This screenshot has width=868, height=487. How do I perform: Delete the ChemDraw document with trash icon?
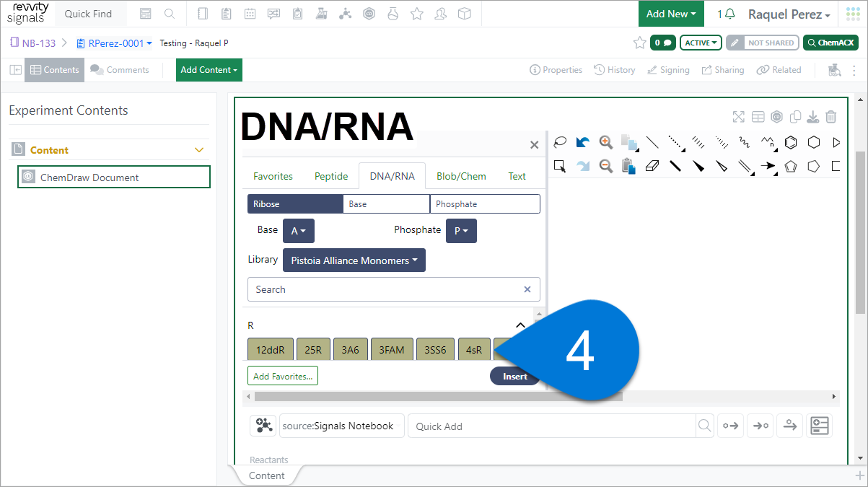point(831,117)
